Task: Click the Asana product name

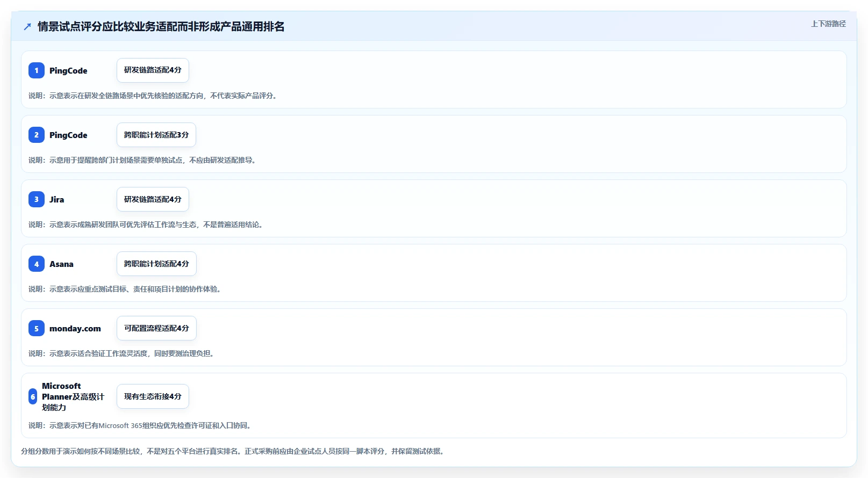Action: pos(61,264)
